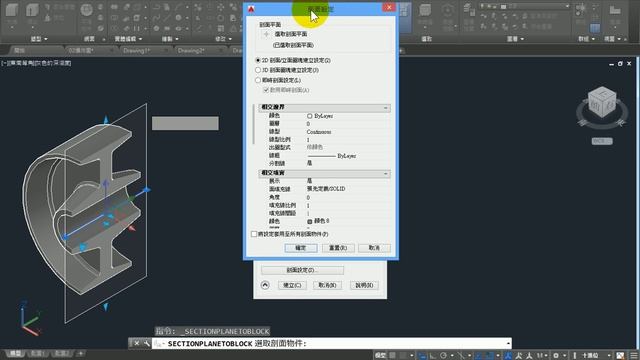Switch to the second file tab beside Start
The width and height of the screenshot is (640, 360).
pyautogui.click(x=81, y=51)
